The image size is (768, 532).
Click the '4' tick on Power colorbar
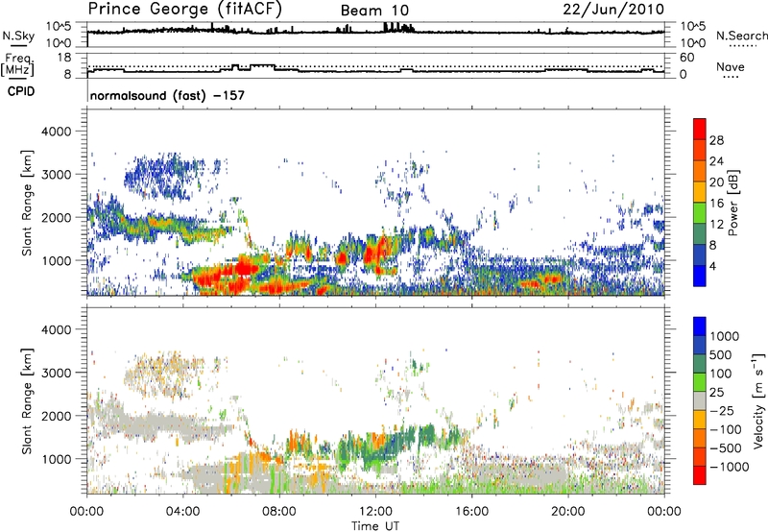click(x=712, y=266)
